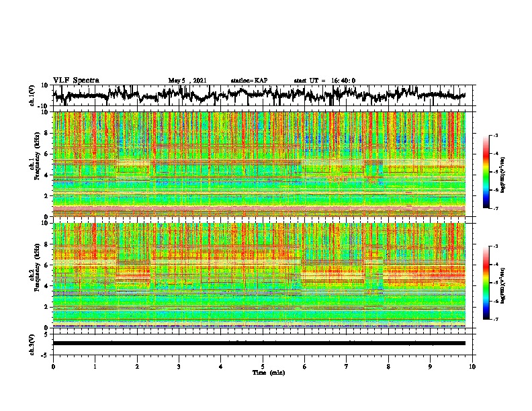Click the "-7" label on ch.2 color bar
Image resolution: width=532 pixels, height=411 pixels.
coord(495,319)
